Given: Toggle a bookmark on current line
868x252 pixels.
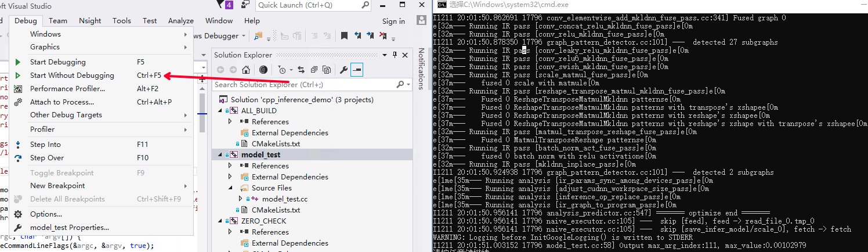Looking at the screenshot, I should coord(344,36).
